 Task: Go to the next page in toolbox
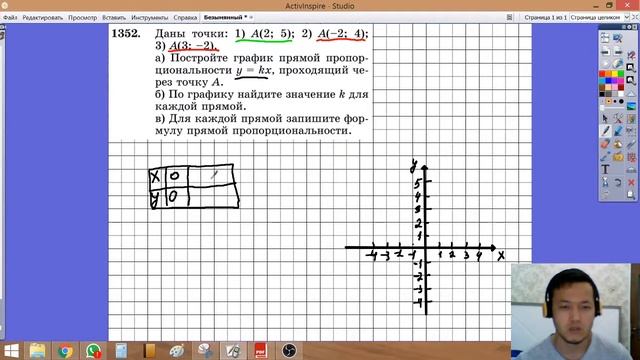click(617, 51)
